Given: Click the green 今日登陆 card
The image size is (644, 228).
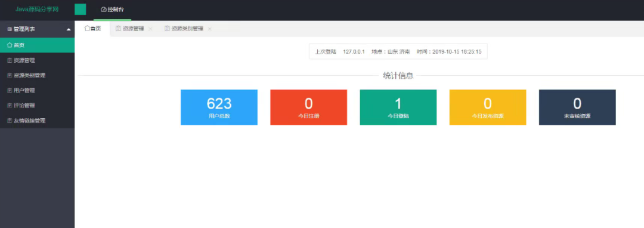Looking at the screenshot, I should pyautogui.click(x=398, y=107).
